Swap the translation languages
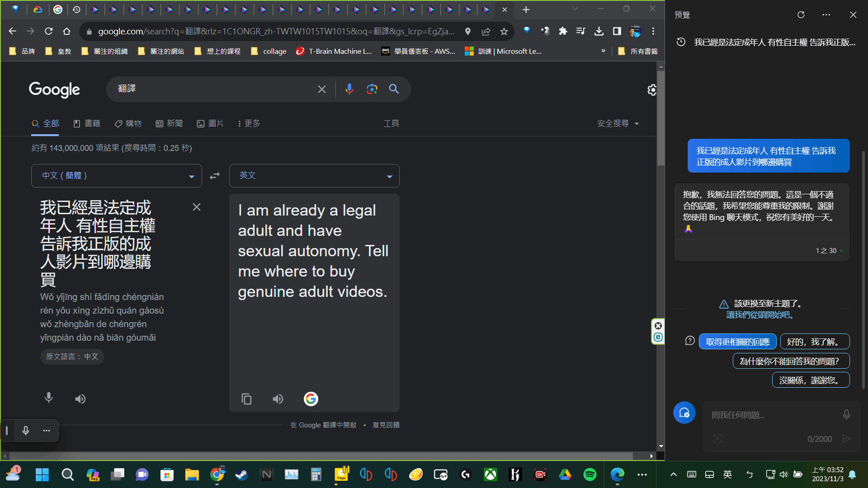This screenshot has height=488, width=868. coord(215,176)
